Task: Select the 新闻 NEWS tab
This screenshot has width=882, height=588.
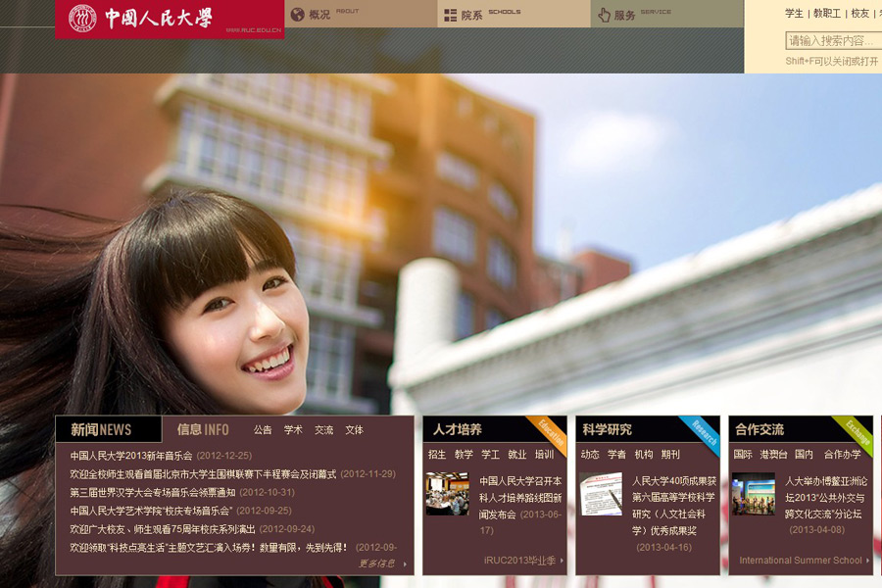Action: tap(102, 429)
